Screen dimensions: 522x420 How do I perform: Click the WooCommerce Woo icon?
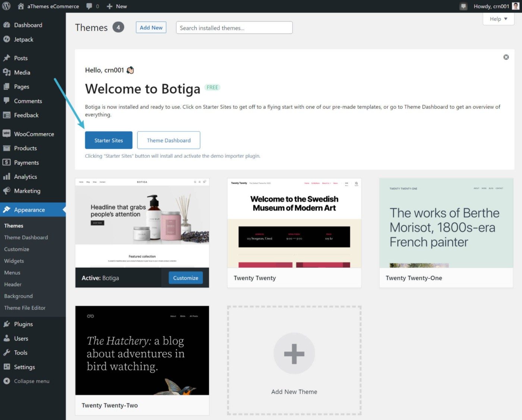pos(7,133)
